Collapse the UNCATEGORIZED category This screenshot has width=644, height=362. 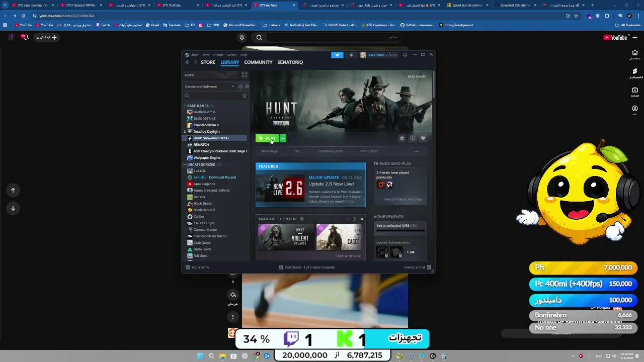pyautogui.click(x=185, y=165)
